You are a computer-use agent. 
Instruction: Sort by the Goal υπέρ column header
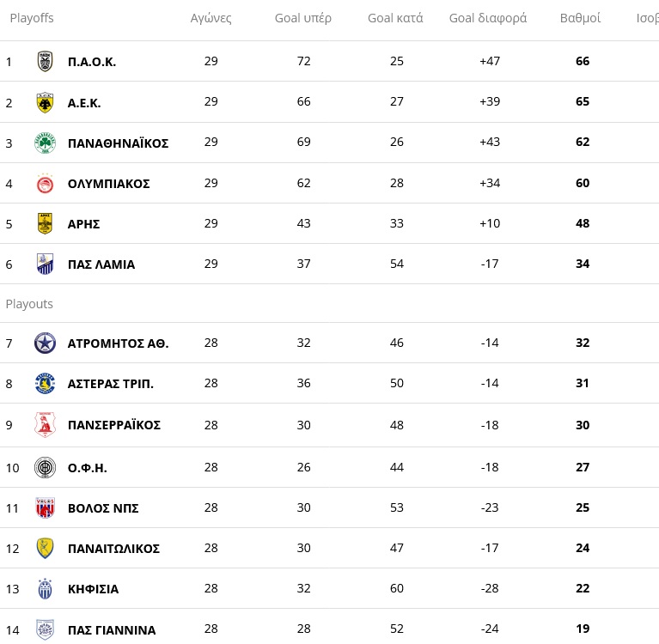coord(303,18)
